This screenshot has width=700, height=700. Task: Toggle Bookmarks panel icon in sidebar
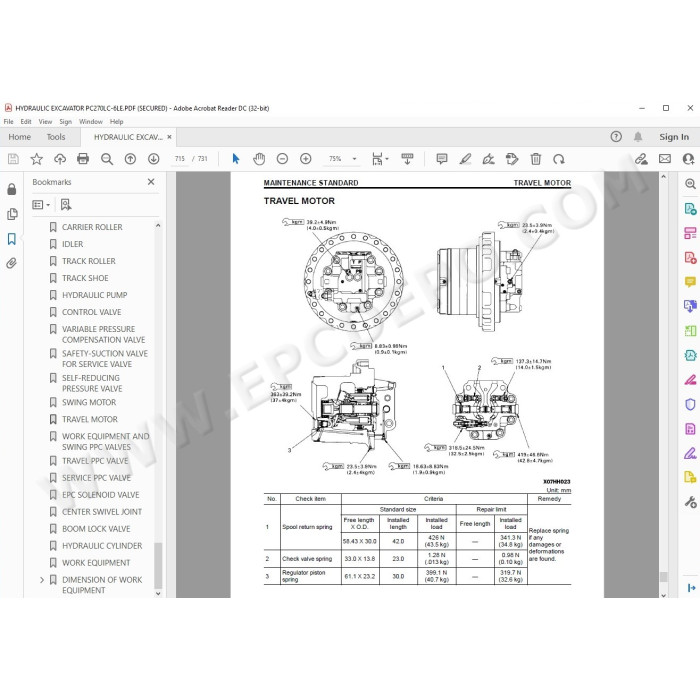[x=12, y=239]
